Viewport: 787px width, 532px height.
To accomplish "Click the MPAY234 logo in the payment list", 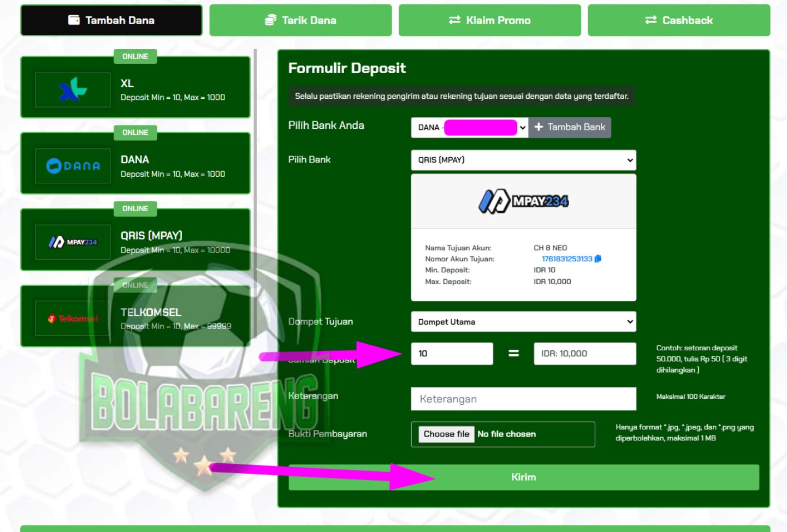I will point(73,242).
